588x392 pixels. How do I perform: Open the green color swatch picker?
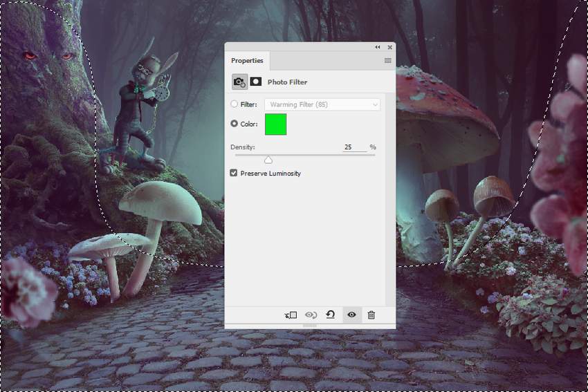pyautogui.click(x=275, y=124)
